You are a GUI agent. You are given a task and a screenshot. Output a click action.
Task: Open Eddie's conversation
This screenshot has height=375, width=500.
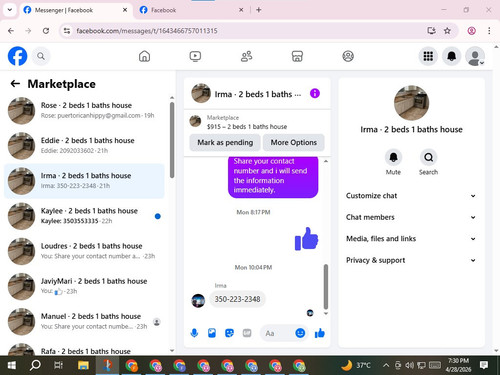[x=84, y=146]
